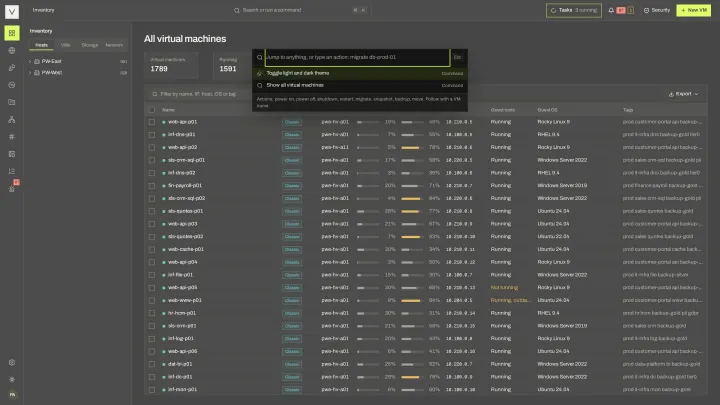Open the user avatar at sidebar bottom
Viewport: 720px width, 405px height.
pos(12,394)
